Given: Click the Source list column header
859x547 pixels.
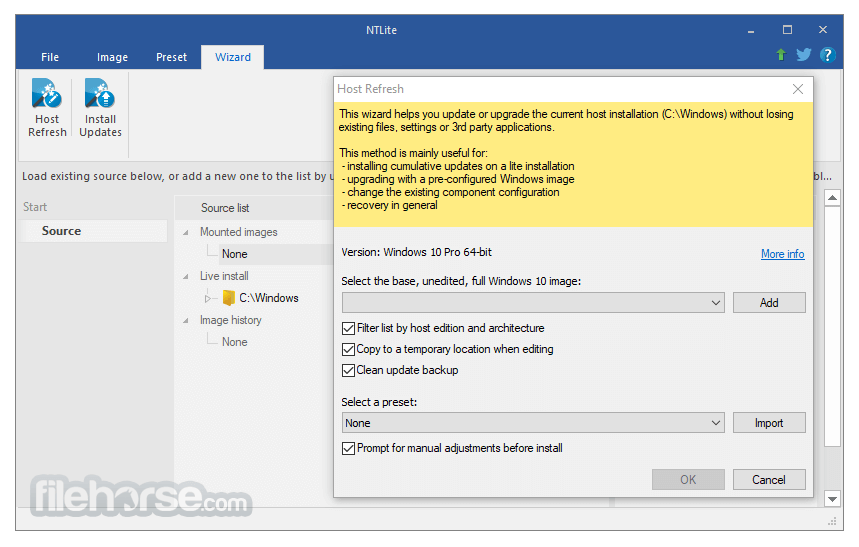Looking at the screenshot, I should coord(225,208).
